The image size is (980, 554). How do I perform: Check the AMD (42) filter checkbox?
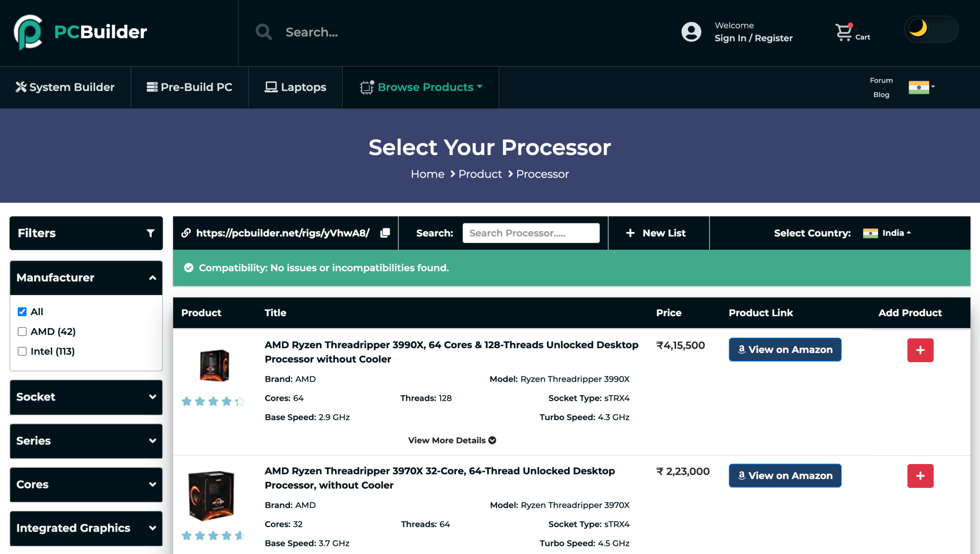pyautogui.click(x=22, y=332)
